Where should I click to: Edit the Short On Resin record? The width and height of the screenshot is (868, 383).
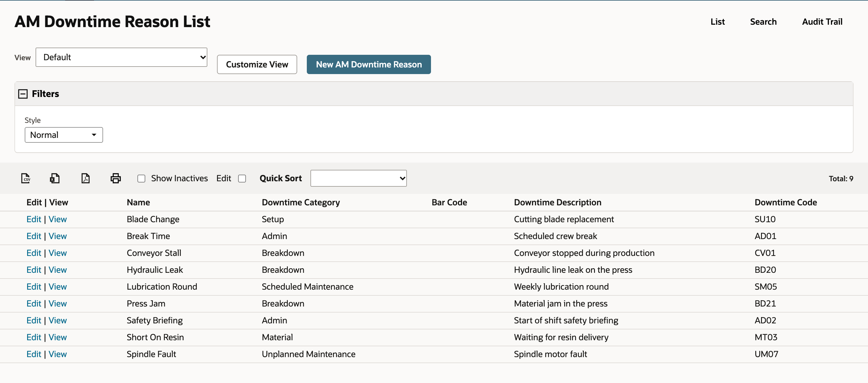click(34, 337)
